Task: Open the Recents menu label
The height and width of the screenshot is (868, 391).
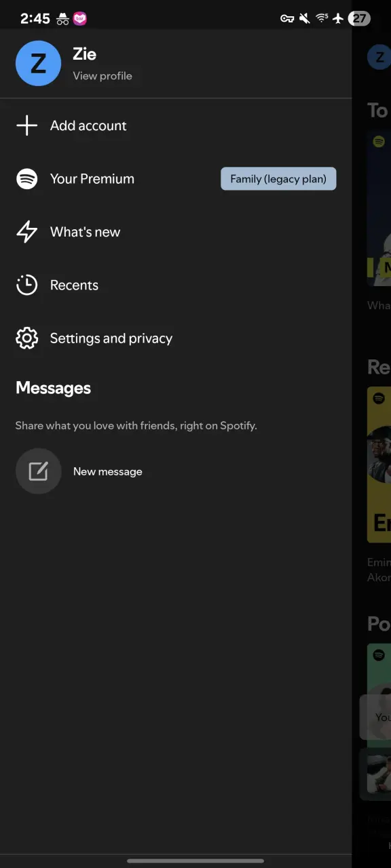Action: (x=74, y=285)
